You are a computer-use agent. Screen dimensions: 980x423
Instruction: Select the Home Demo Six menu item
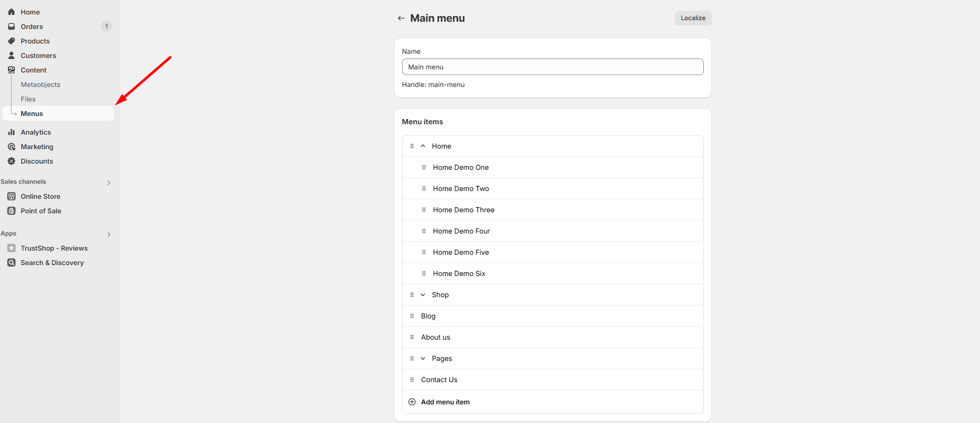coord(552,273)
